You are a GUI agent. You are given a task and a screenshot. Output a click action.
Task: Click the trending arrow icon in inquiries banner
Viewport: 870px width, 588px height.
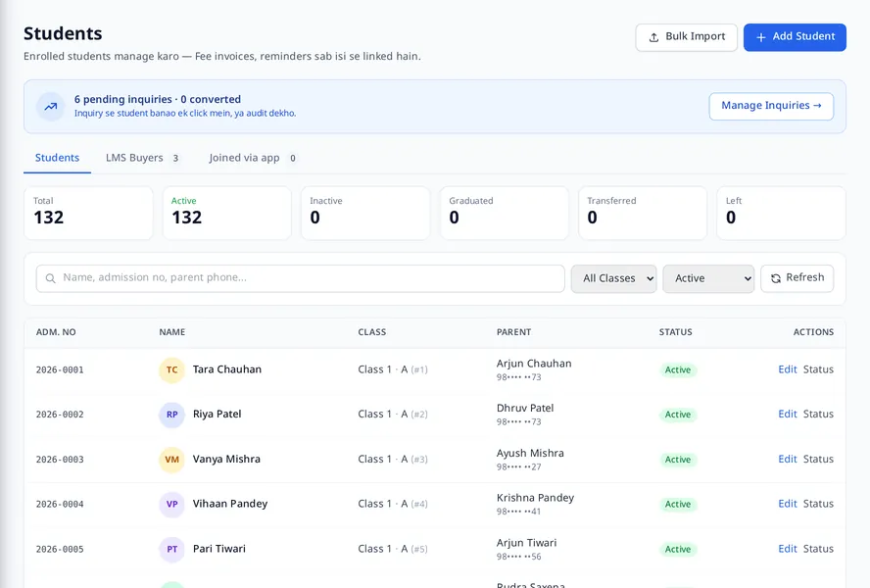[x=51, y=106]
